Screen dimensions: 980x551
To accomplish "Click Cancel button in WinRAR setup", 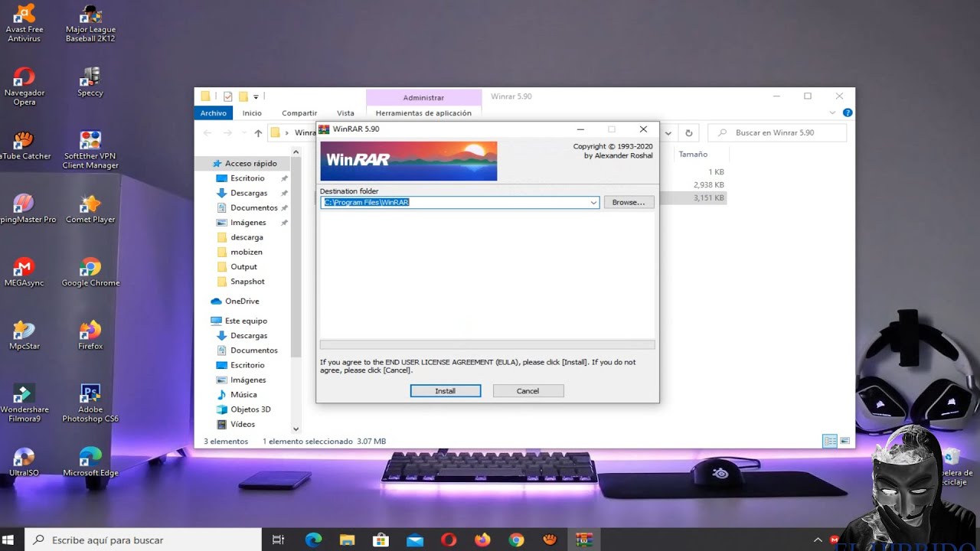I will (x=528, y=390).
